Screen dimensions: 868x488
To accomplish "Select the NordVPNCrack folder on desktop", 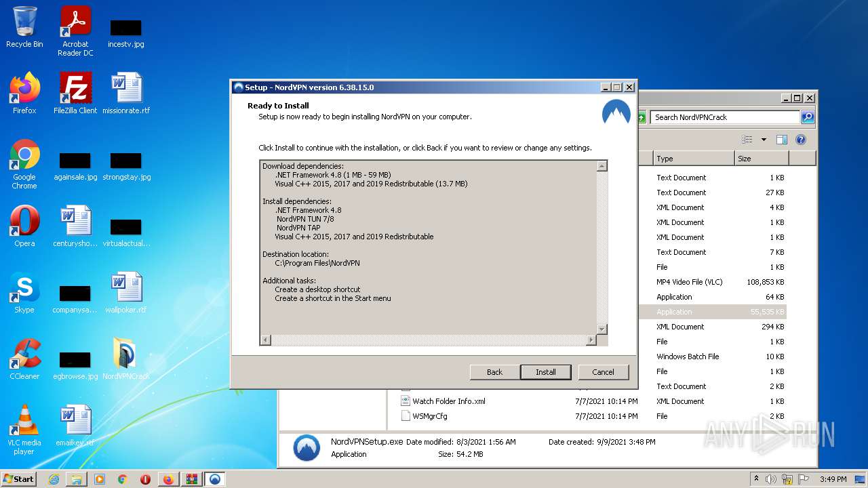I will click(x=126, y=359).
